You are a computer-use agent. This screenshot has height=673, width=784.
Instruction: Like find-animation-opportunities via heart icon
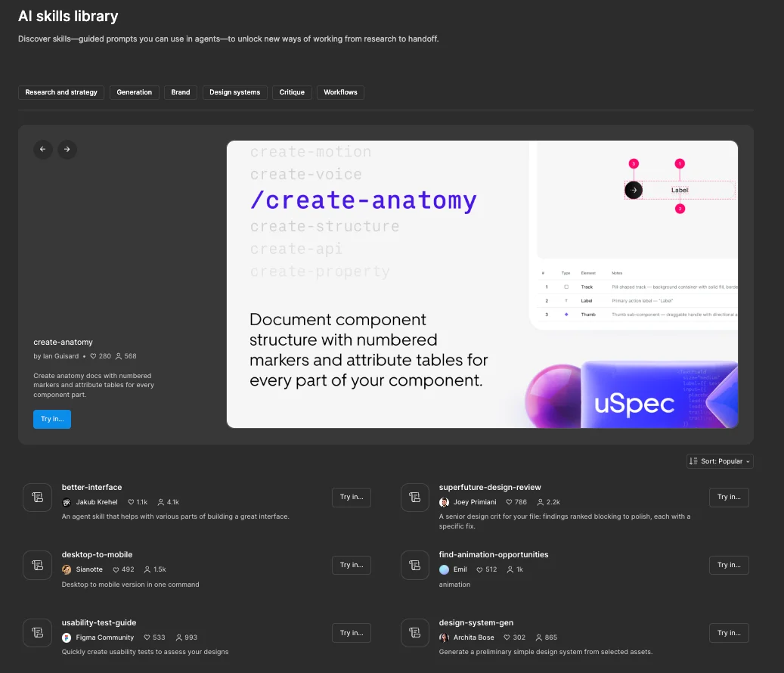click(x=479, y=569)
